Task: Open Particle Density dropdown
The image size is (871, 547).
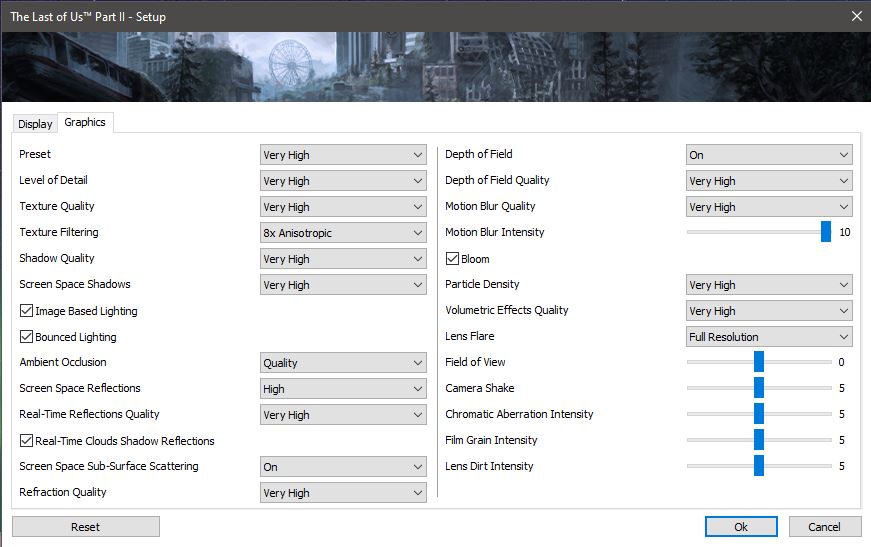Action: pyautogui.click(x=769, y=285)
